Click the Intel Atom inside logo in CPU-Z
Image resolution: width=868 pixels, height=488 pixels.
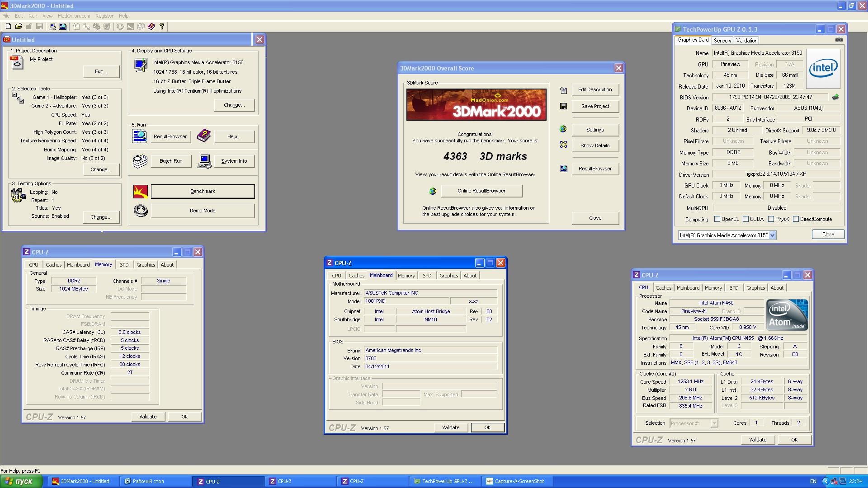pyautogui.click(x=787, y=315)
